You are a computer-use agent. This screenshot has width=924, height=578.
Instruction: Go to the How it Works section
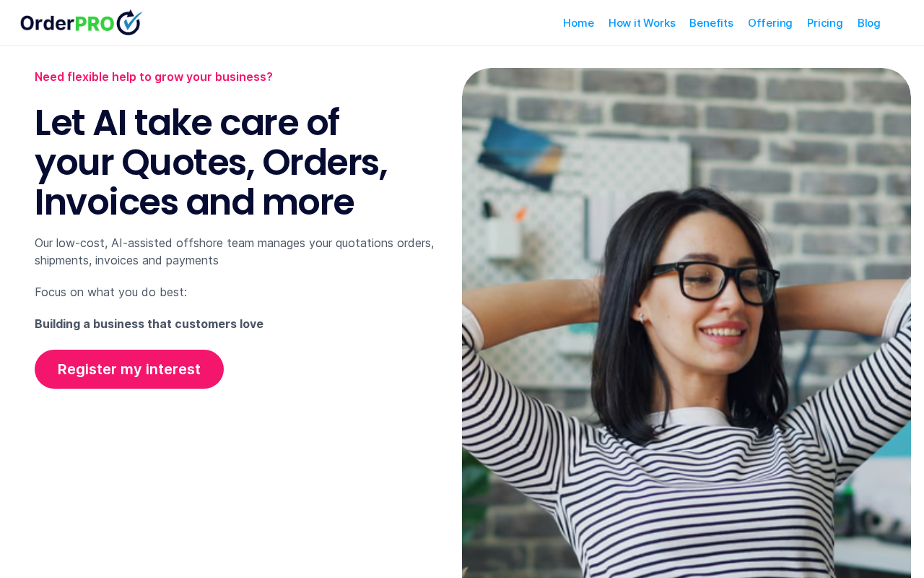pos(642,23)
